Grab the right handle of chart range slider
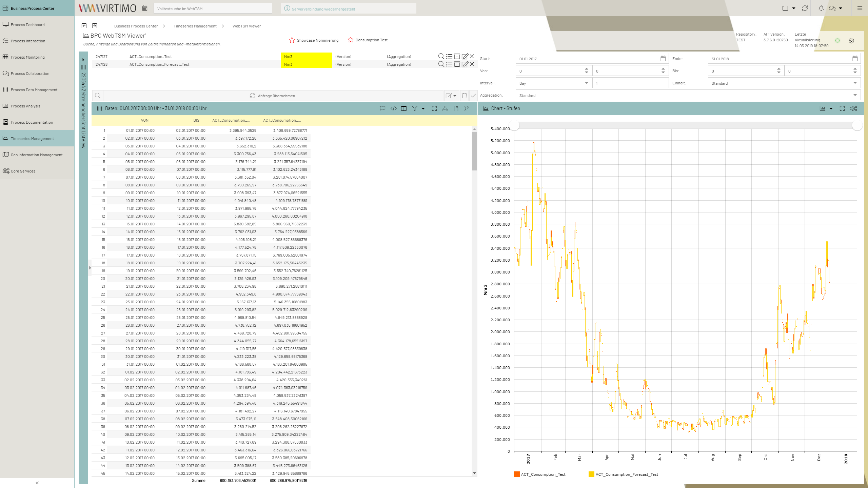Viewport: 868px width, 488px height. 857,125
